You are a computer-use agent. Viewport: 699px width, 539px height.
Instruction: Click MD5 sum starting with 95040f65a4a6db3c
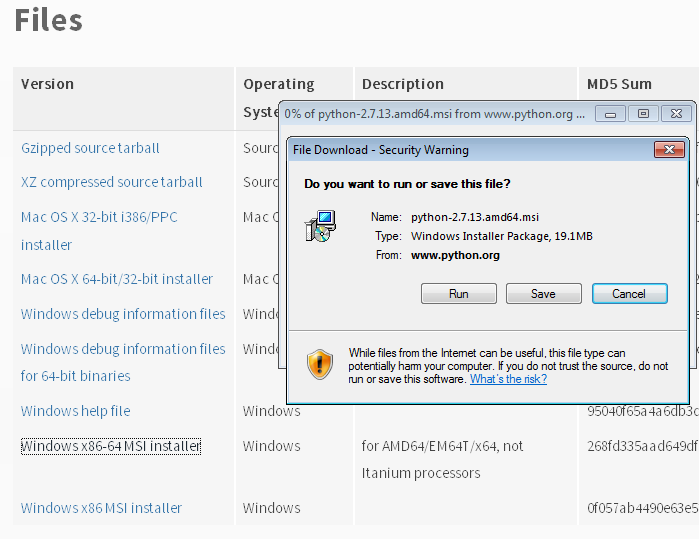(642, 411)
